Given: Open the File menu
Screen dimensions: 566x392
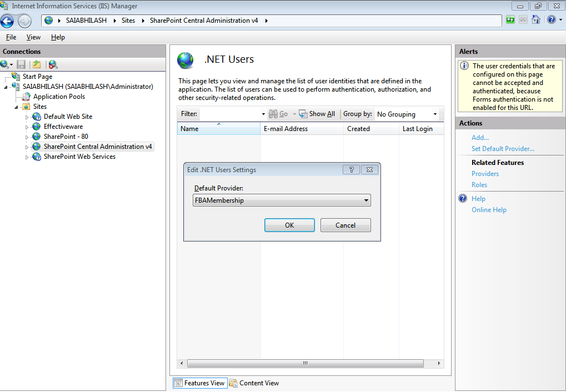Looking at the screenshot, I should [11, 37].
